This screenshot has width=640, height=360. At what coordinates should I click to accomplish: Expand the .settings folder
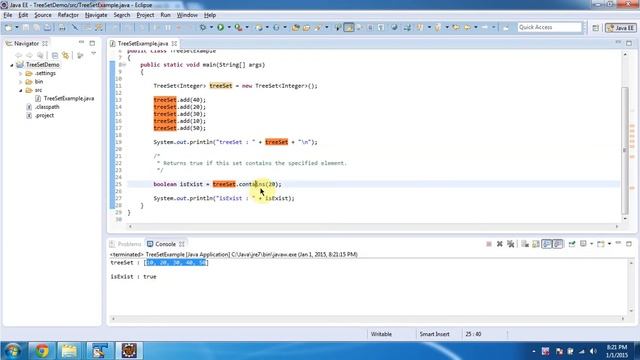20,73
